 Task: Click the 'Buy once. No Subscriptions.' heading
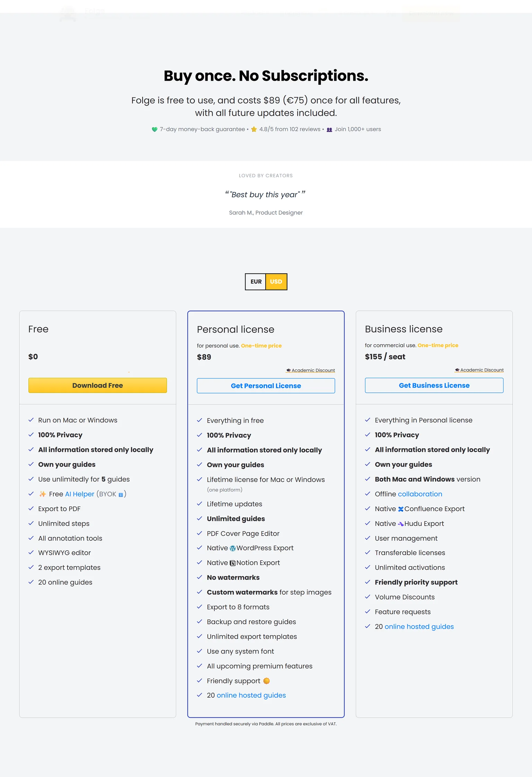266,76
